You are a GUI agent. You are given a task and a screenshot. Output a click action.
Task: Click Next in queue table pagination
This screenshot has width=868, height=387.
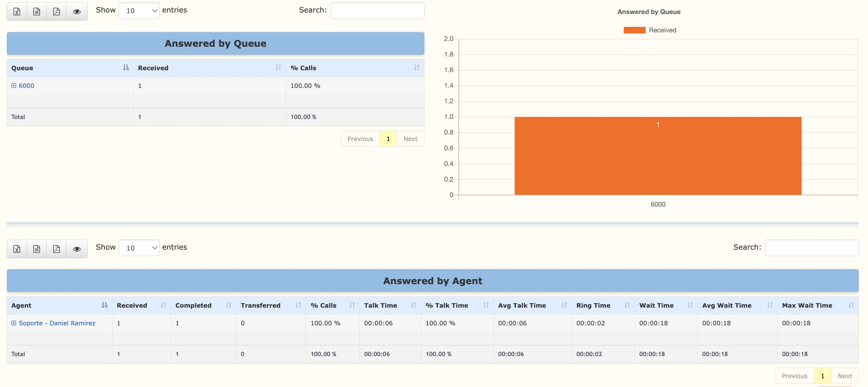pos(410,139)
